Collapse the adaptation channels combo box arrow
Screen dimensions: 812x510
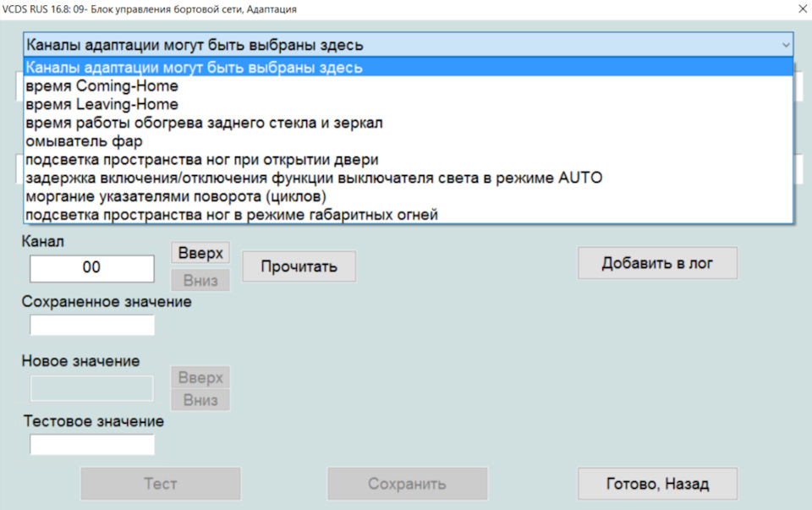click(x=786, y=45)
